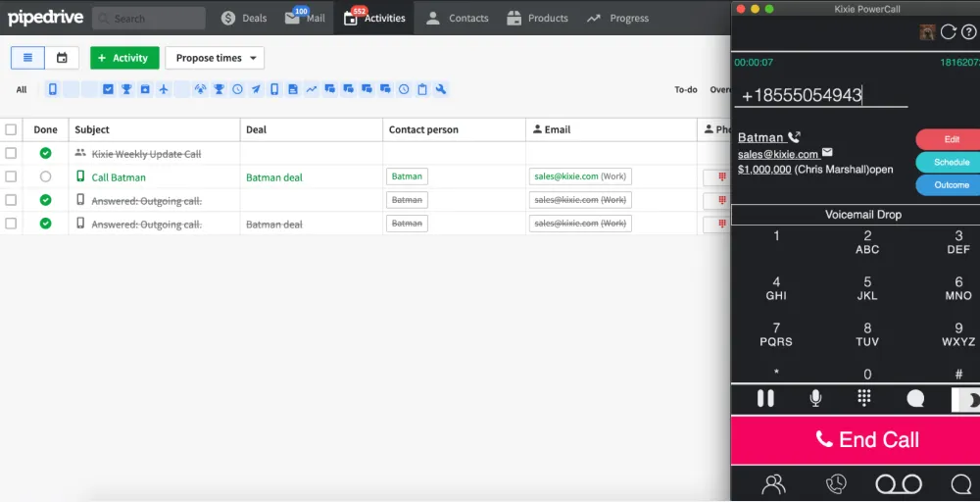Open filled chat bubble above End Call
The height and width of the screenshot is (502, 980).
[x=915, y=398]
